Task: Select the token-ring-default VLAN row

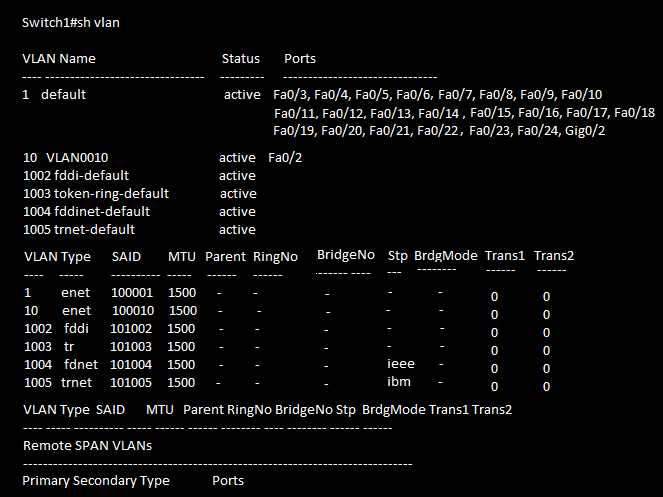Action: pos(96,194)
